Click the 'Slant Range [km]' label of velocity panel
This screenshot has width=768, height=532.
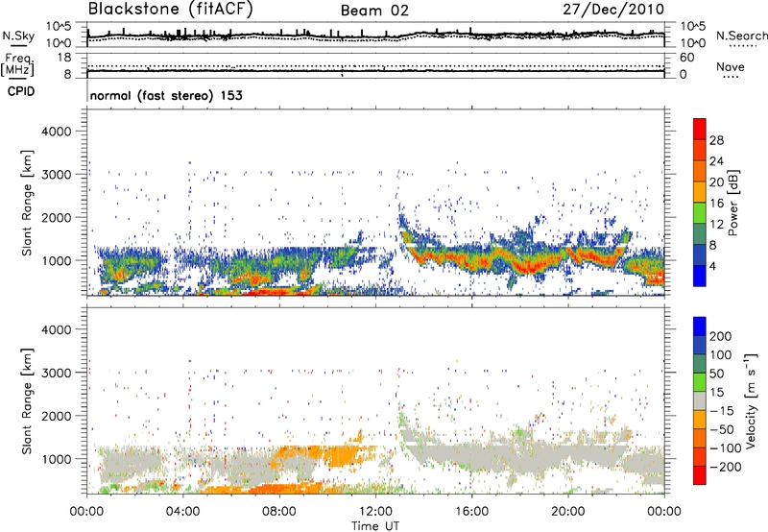(x=27, y=401)
